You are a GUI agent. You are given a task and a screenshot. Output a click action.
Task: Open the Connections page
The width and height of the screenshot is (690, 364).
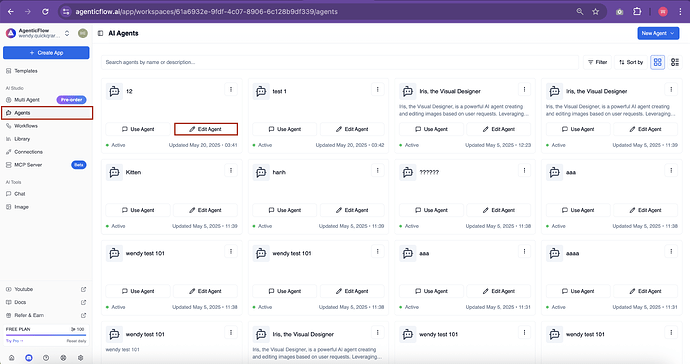[x=28, y=152]
